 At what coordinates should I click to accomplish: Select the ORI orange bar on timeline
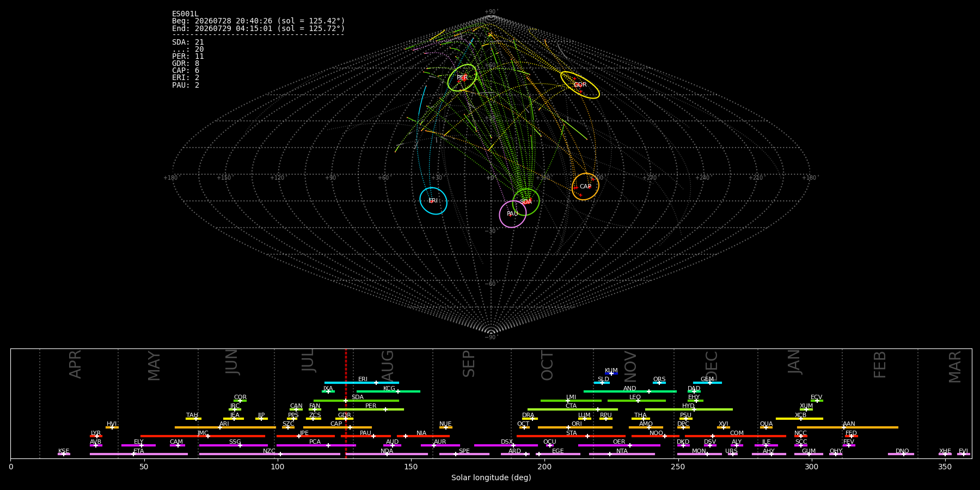[x=575, y=427]
